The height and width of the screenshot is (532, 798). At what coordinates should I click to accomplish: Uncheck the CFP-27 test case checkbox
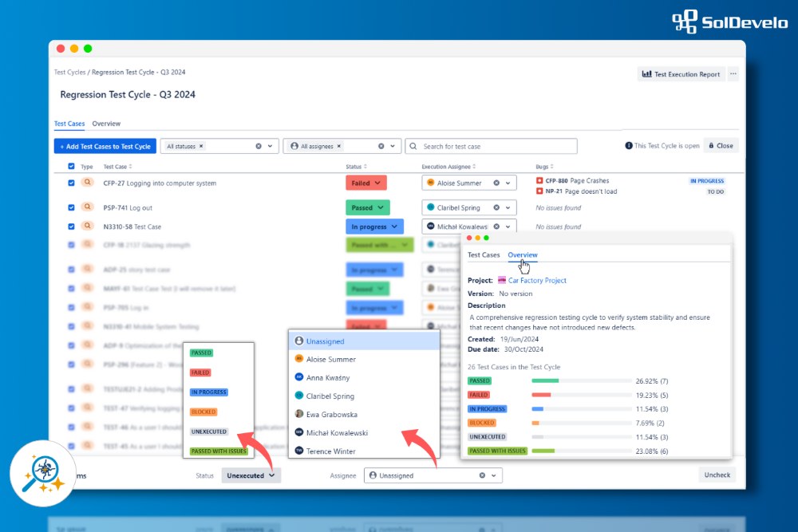pos(71,183)
